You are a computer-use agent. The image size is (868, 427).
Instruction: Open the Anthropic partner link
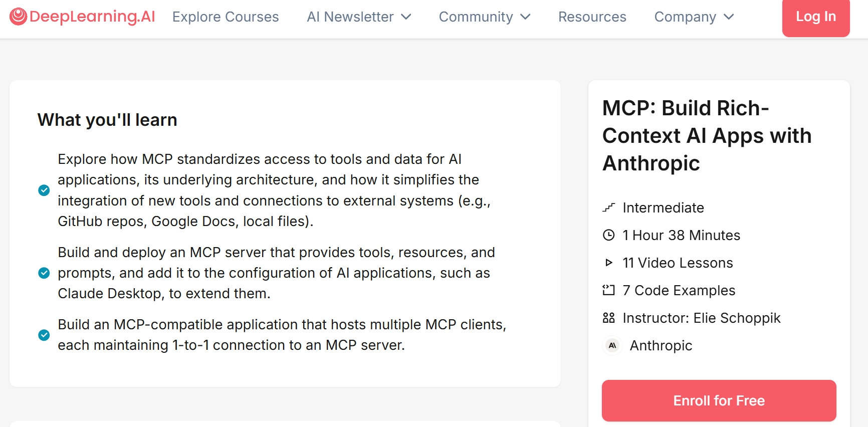[661, 345]
